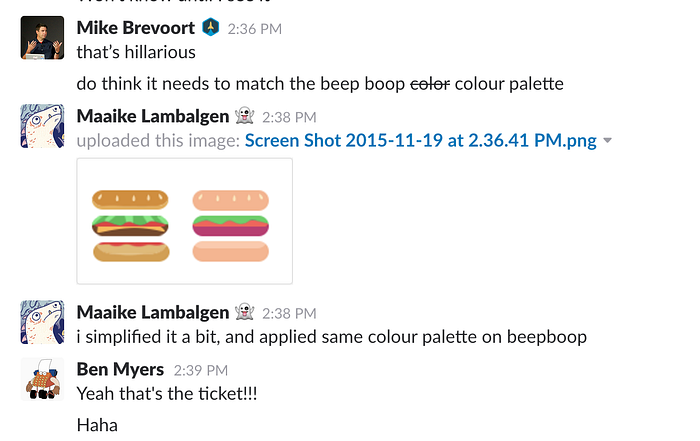Open Mike Brevoort's profile from his name

[x=135, y=28]
